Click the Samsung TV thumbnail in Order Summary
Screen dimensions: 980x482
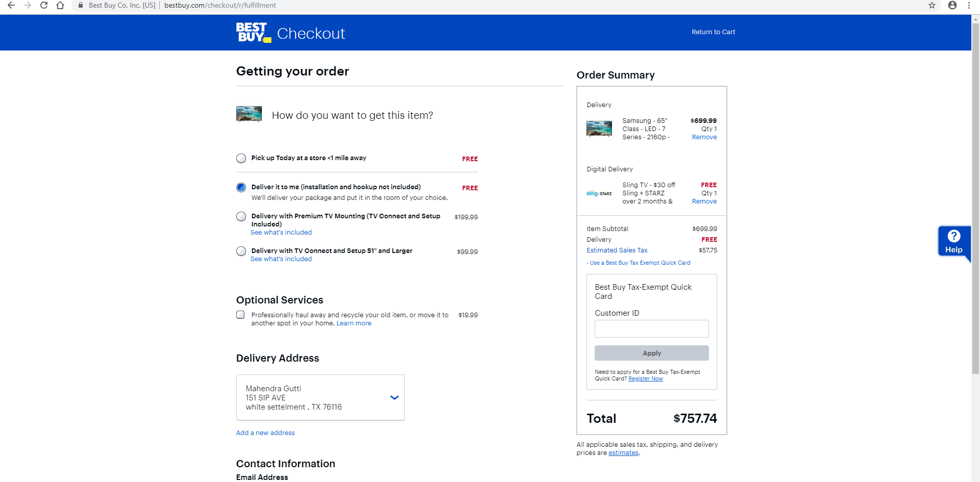[x=599, y=129]
